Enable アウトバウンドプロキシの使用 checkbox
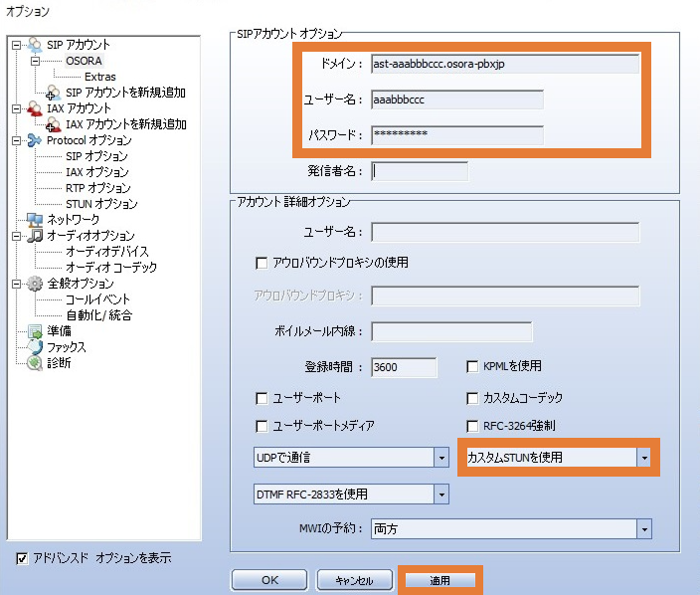 click(x=262, y=263)
